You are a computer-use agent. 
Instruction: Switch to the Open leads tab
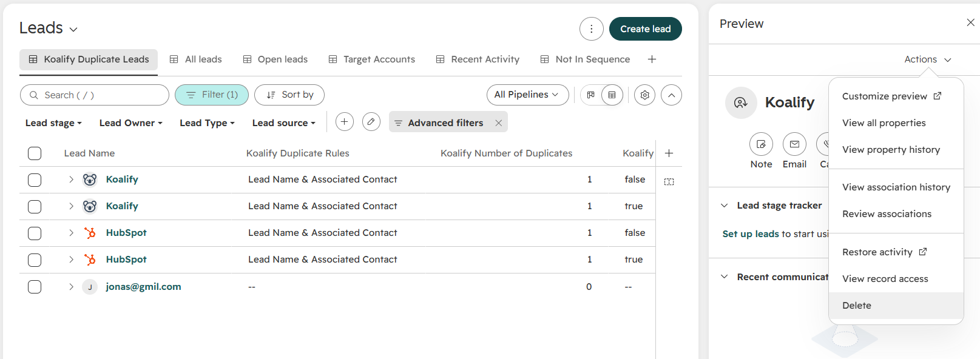tap(275, 59)
